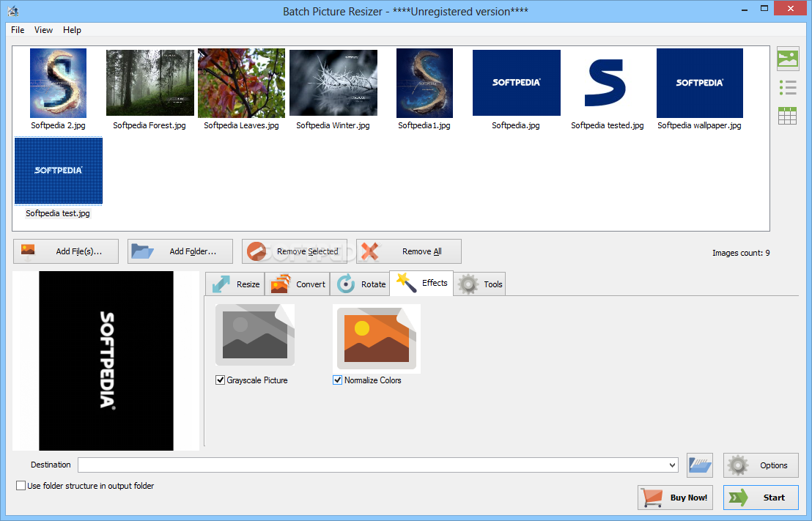812x521 pixels.
Task: Open the Help menu
Action: [x=72, y=30]
